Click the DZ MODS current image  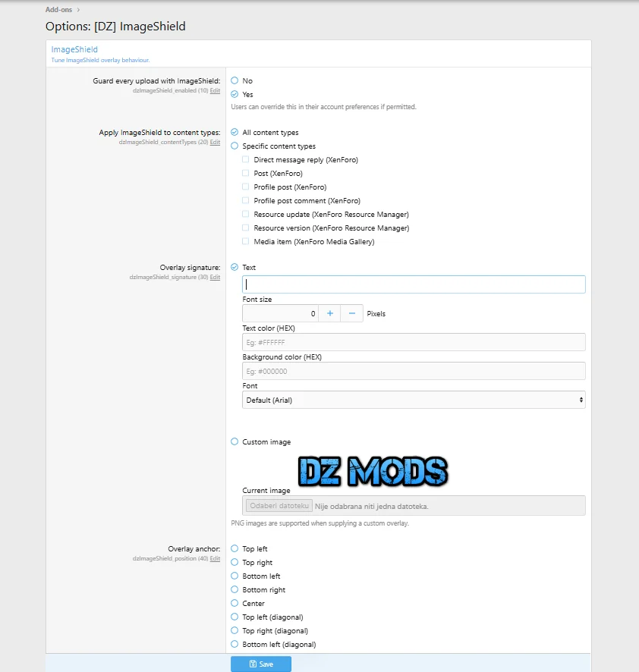[373, 472]
